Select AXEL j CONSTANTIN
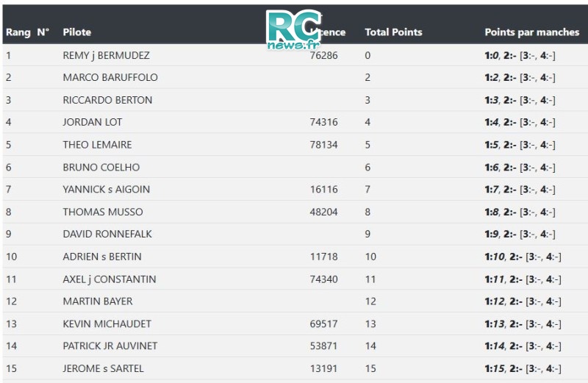 109,279
